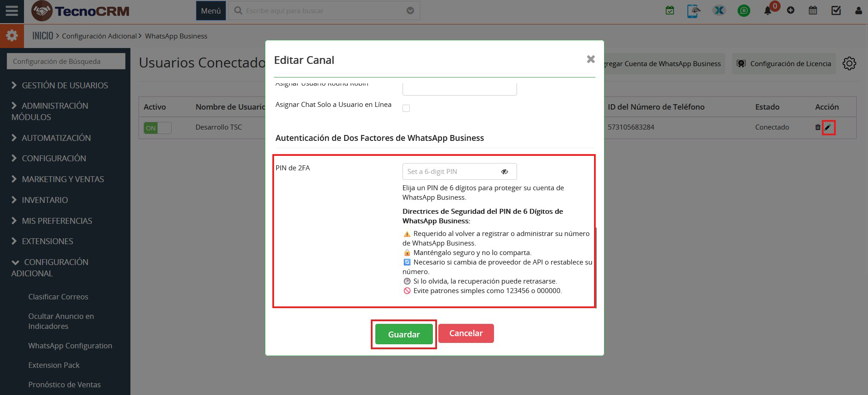The image size is (868, 395).
Task: Click the user profile icon
Action: pyautogui.click(x=858, y=10)
